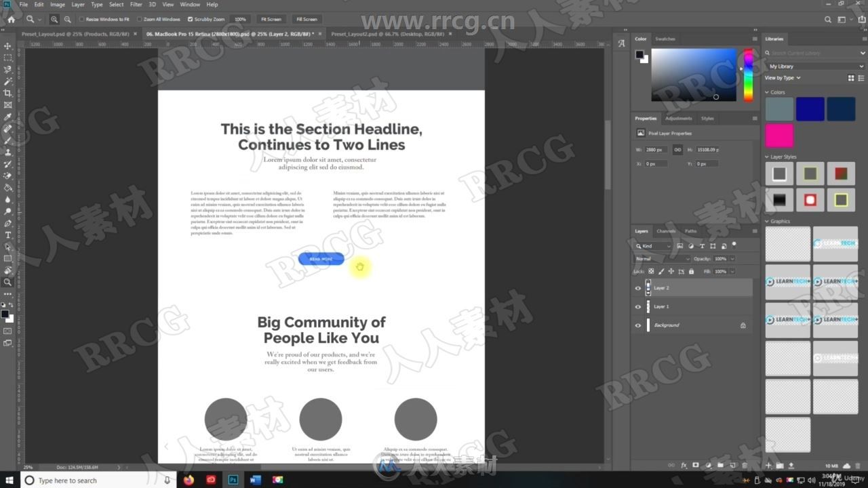Click the width W input field

click(657, 150)
